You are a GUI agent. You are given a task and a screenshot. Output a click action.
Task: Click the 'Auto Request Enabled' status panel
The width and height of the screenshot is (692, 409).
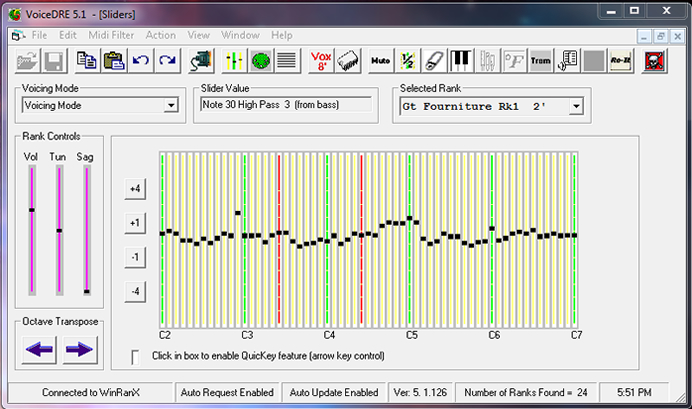pyautogui.click(x=227, y=392)
